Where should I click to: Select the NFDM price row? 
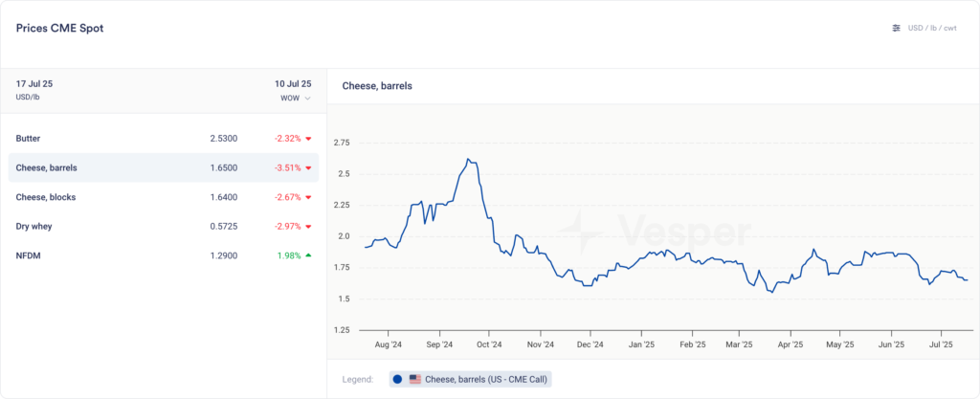coord(163,255)
